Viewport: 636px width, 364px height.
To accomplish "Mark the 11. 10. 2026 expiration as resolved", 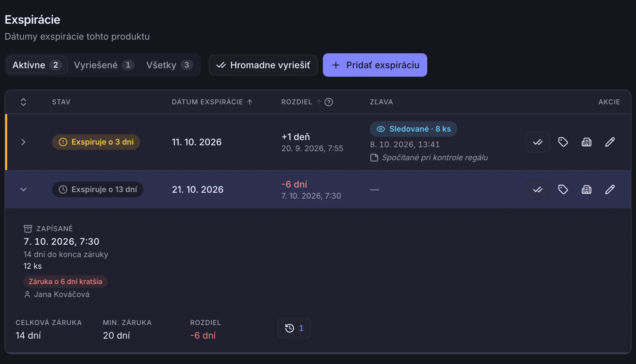I will pyautogui.click(x=537, y=142).
